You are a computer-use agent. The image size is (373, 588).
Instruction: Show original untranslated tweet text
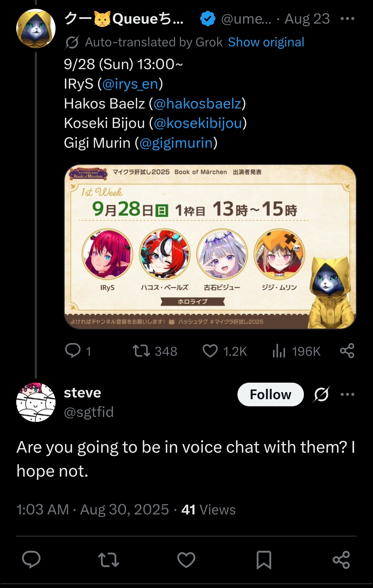pyautogui.click(x=266, y=42)
